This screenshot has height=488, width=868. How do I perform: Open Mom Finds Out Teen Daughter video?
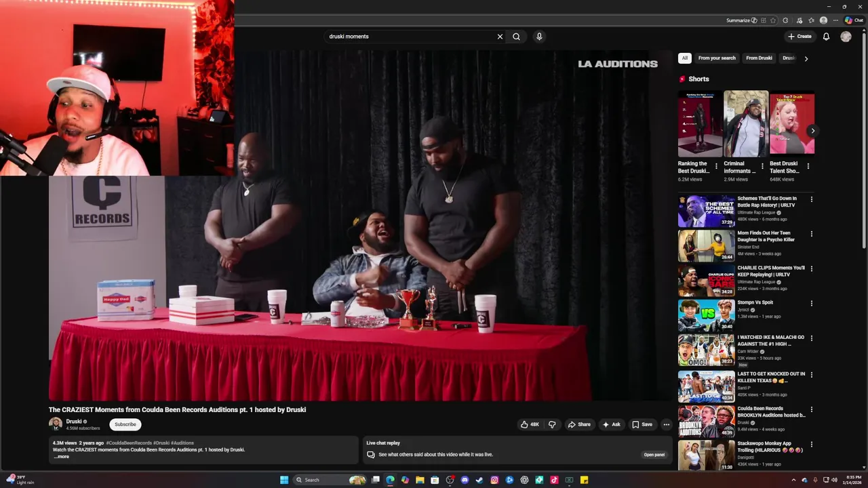point(707,246)
